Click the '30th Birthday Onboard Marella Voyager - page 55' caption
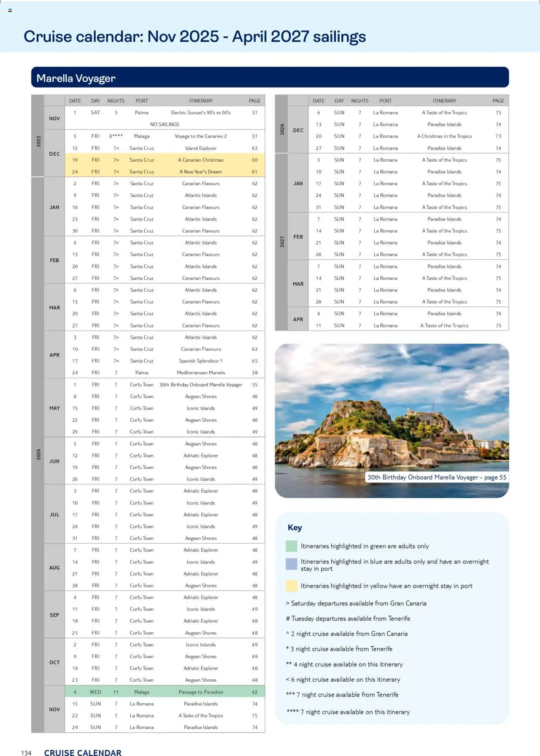Image resolution: width=540 pixels, height=756 pixels. coord(437,477)
